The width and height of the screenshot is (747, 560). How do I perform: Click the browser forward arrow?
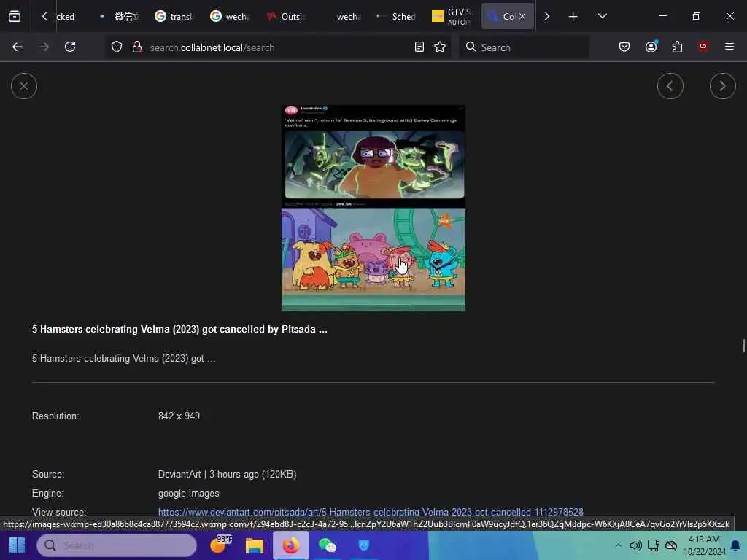pyautogui.click(x=44, y=47)
